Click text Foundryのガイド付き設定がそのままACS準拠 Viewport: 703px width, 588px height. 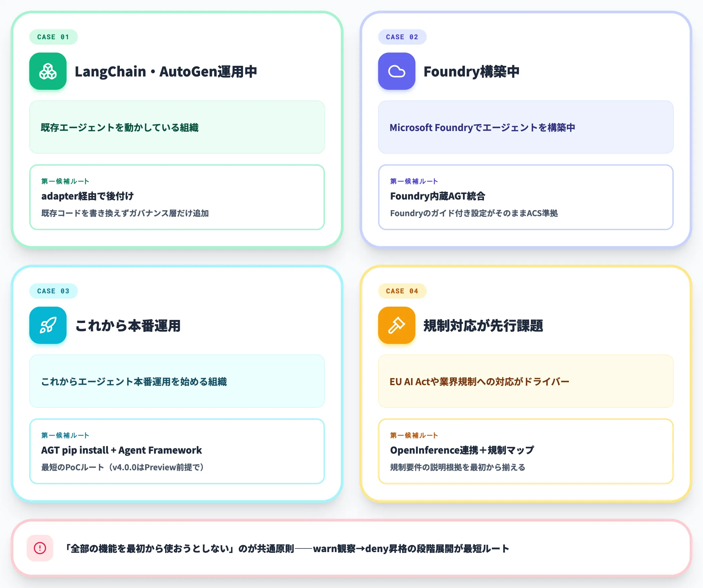pyautogui.click(x=474, y=213)
